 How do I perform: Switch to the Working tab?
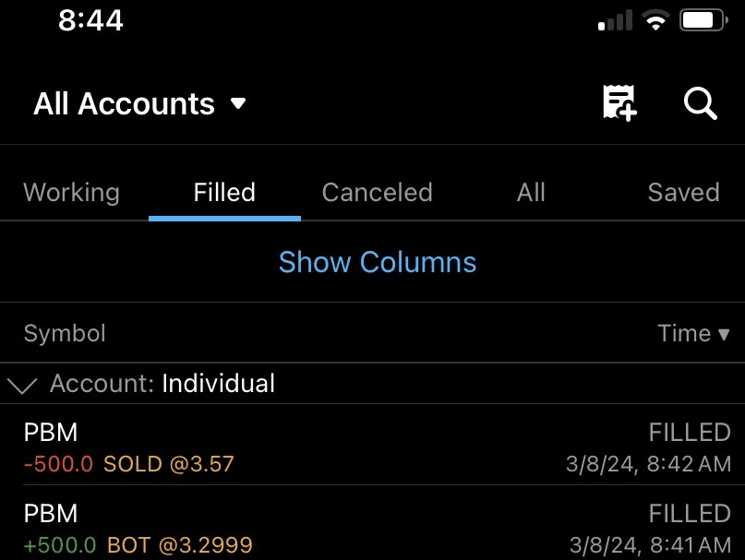tap(71, 192)
